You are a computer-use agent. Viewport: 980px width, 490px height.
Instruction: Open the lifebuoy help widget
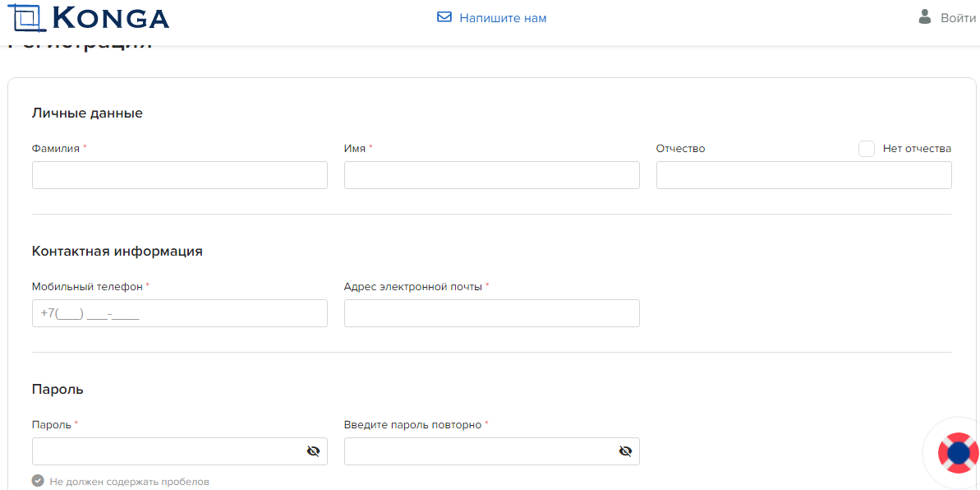pos(958,453)
